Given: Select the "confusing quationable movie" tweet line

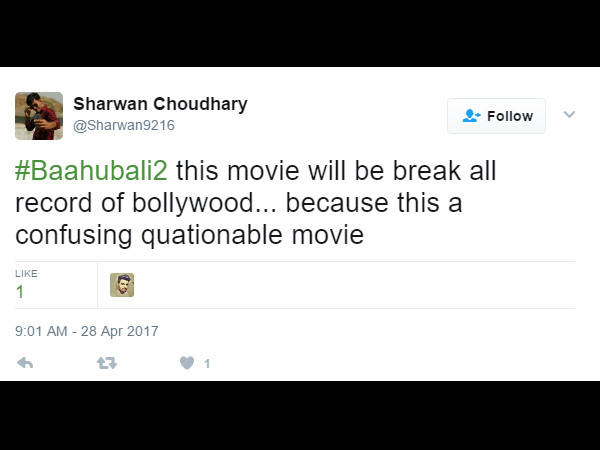Looking at the screenshot, I should [189, 235].
